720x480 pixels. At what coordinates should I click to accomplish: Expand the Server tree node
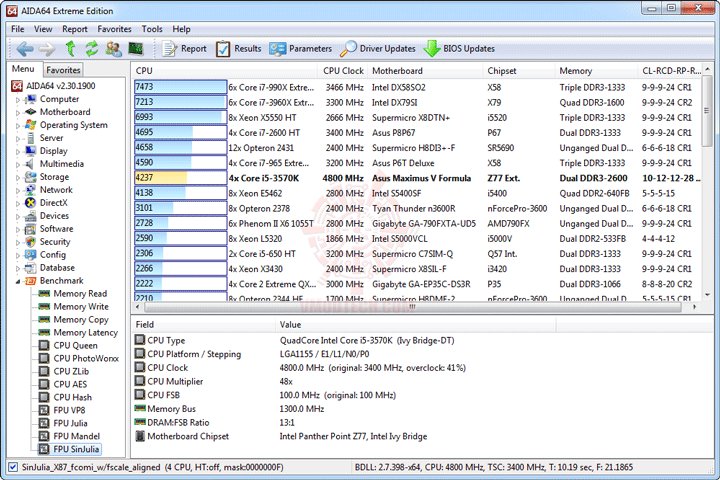coord(18,138)
